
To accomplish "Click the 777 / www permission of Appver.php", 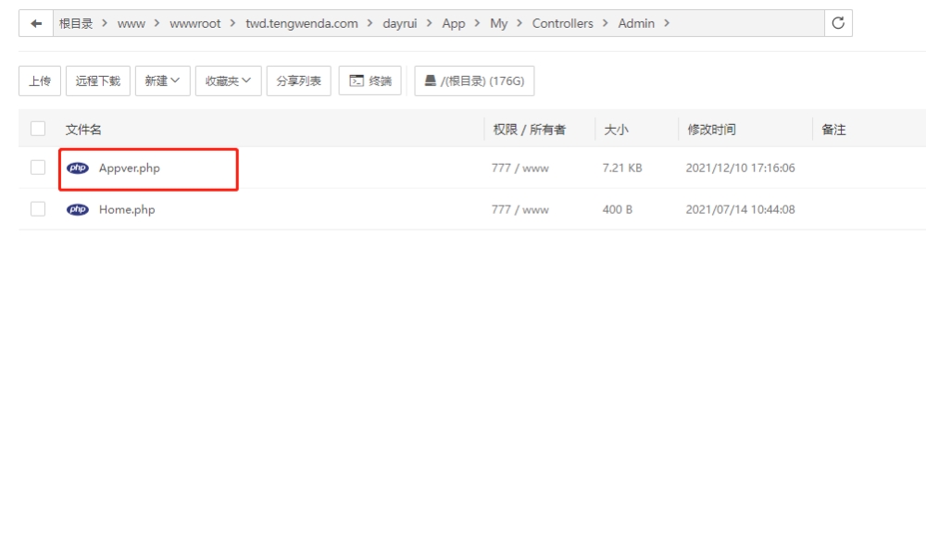I will click(x=520, y=168).
